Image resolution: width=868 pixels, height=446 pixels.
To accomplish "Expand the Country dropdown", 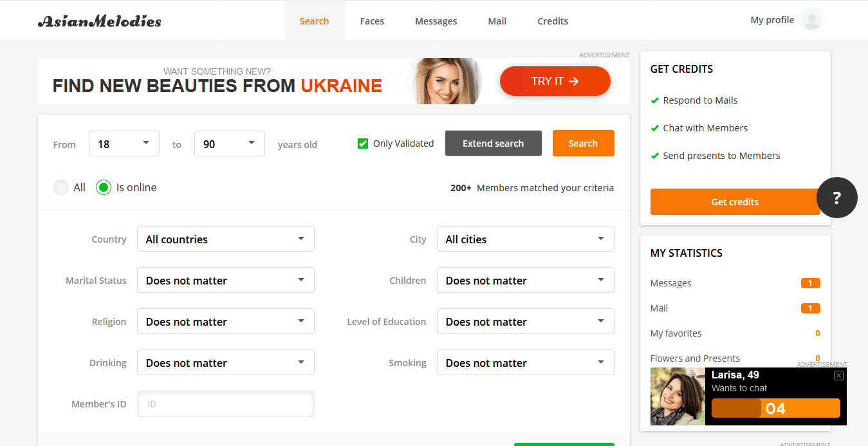I will 226,239.
